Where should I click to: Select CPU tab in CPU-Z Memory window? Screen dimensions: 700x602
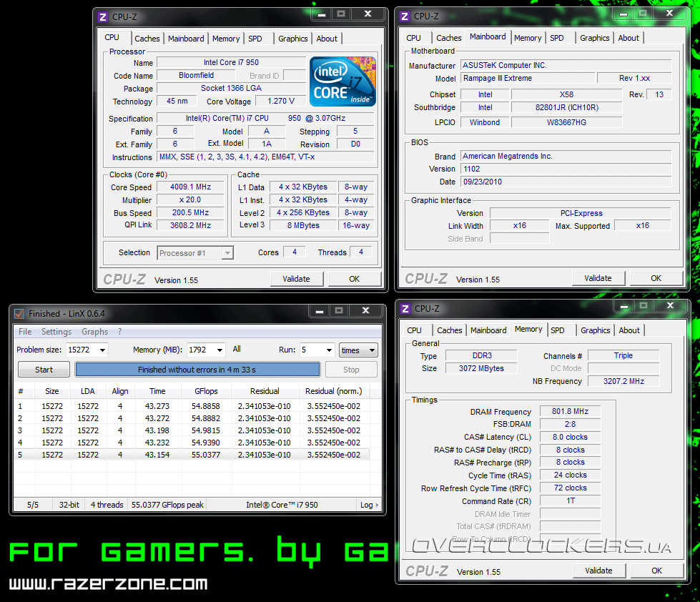414,331
